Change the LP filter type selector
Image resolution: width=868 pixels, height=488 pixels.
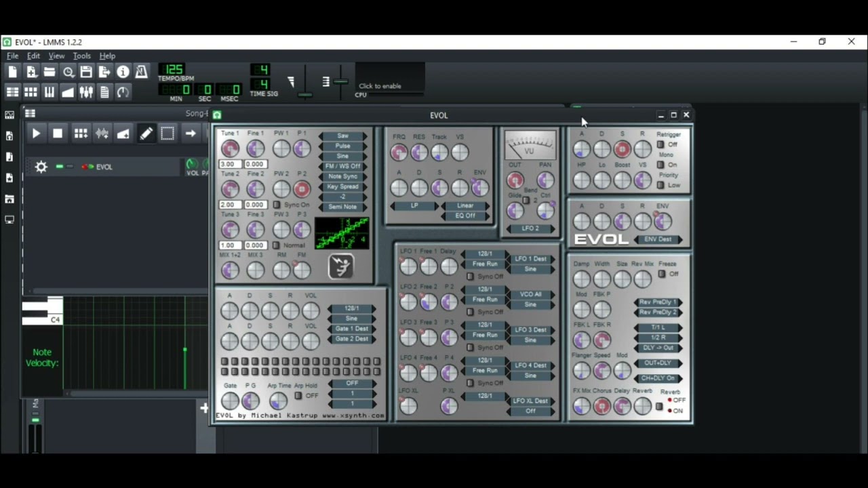pyautogui.click(x=414, y=205)
